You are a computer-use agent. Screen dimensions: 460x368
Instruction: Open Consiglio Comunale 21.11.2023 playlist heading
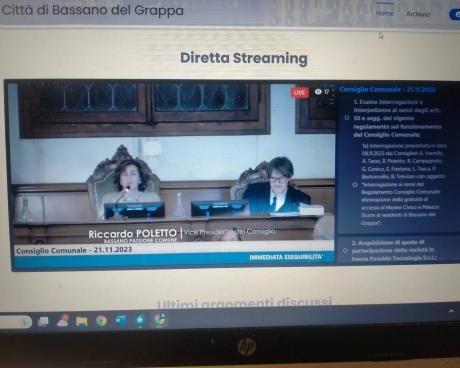(x=387, y=90)
